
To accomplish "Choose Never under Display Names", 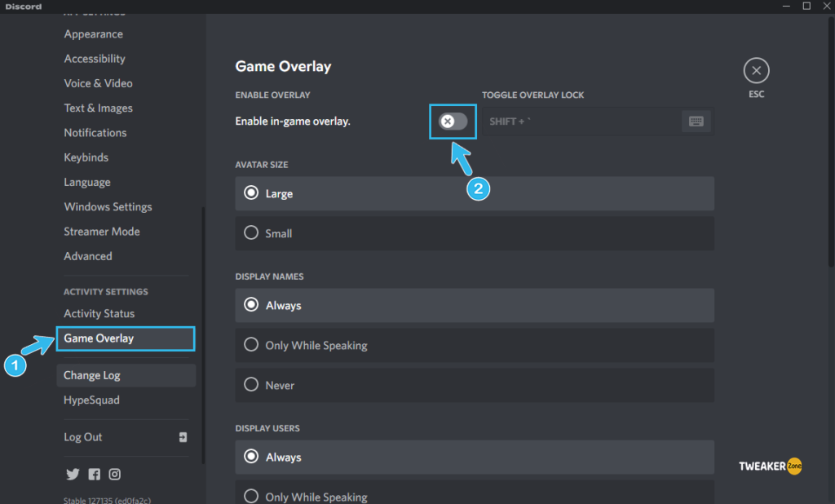I will (x=475, y=385).
